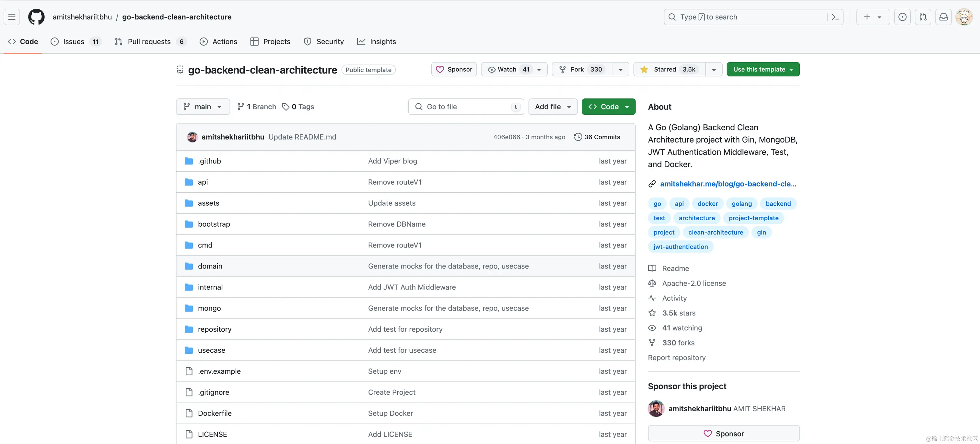Open the .gitignore file
The width and height of the screenshot is (980, 444).
tap(214, 392)
